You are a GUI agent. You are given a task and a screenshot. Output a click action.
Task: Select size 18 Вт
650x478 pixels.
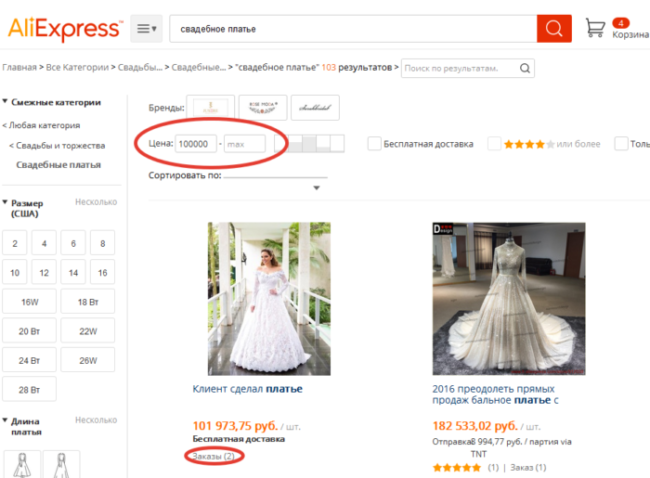pos(88,302)
